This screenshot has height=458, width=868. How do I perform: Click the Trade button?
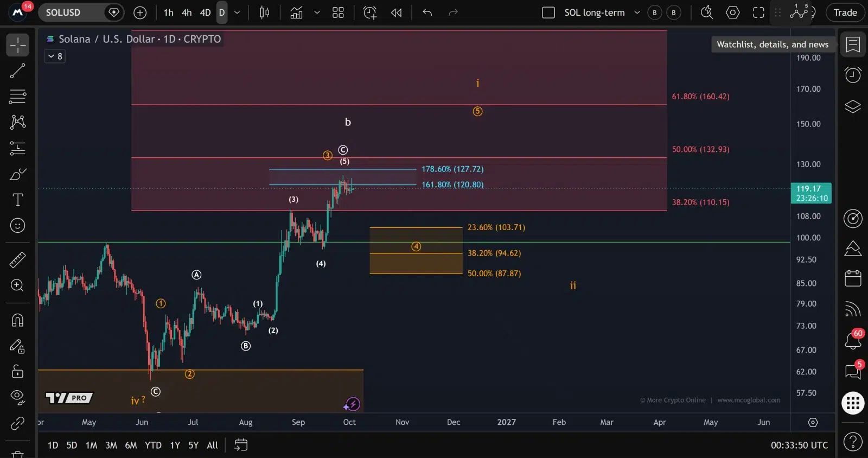pyautogui.click(x=845, y=12)
